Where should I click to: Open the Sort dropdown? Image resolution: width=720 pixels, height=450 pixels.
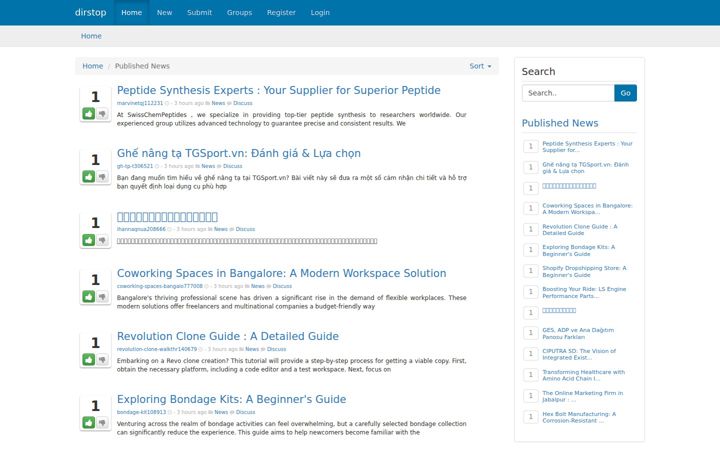[x=480, y=66]
